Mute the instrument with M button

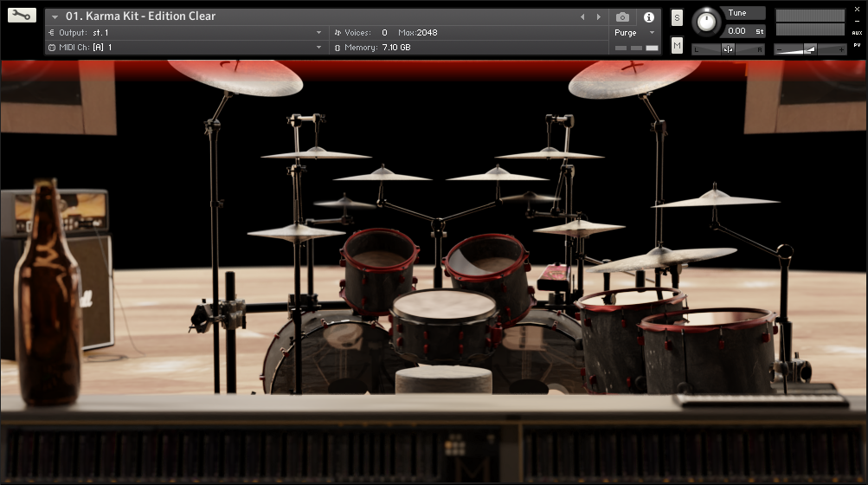pyautogui.click(x=677, y=45)
